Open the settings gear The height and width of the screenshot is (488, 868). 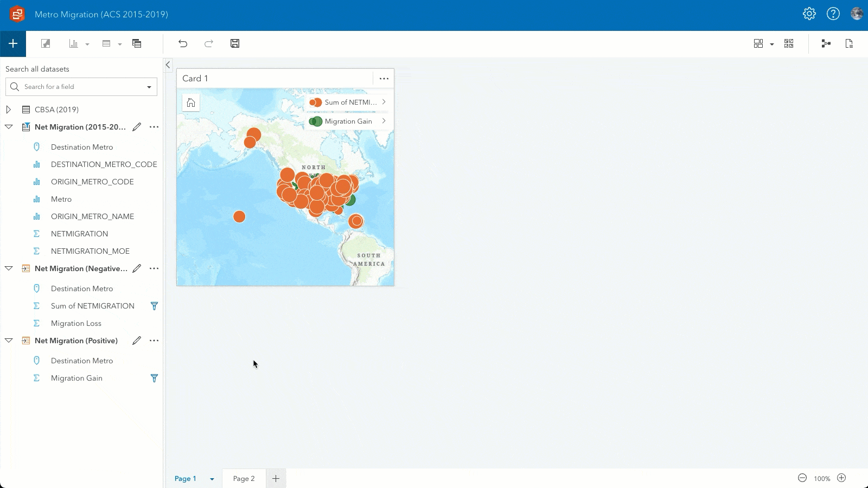click(x=809, y=14)
